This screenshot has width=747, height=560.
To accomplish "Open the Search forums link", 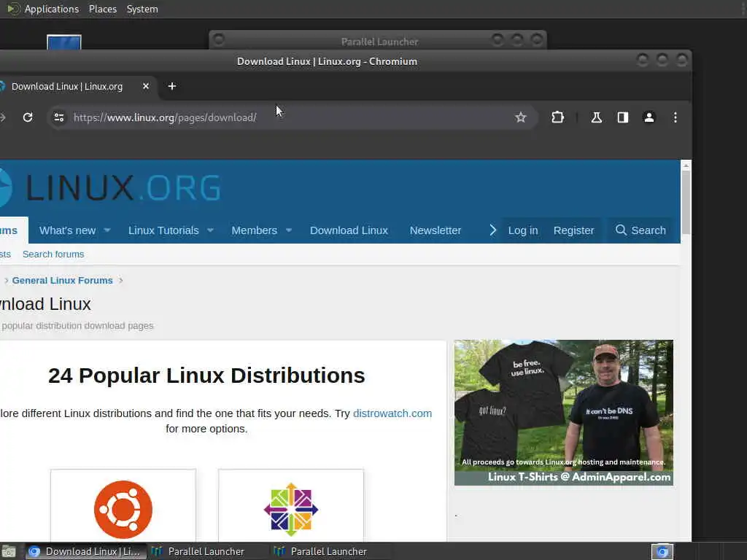I will (53, 254).
